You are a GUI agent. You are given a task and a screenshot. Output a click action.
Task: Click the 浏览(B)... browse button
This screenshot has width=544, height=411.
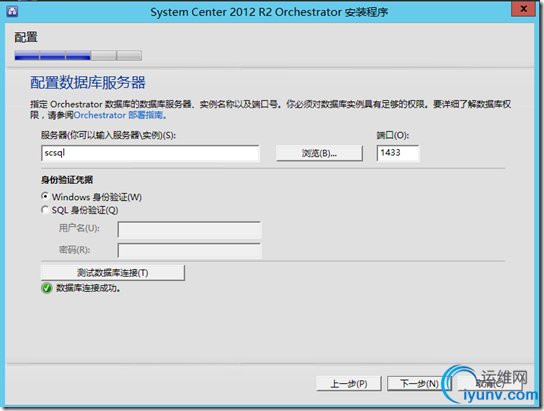click(319, 153)
